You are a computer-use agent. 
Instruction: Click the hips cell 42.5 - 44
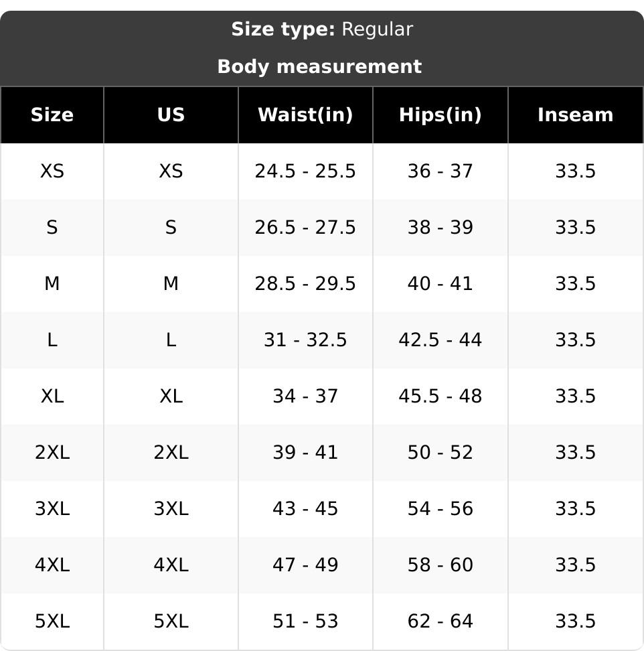(440, 340)
